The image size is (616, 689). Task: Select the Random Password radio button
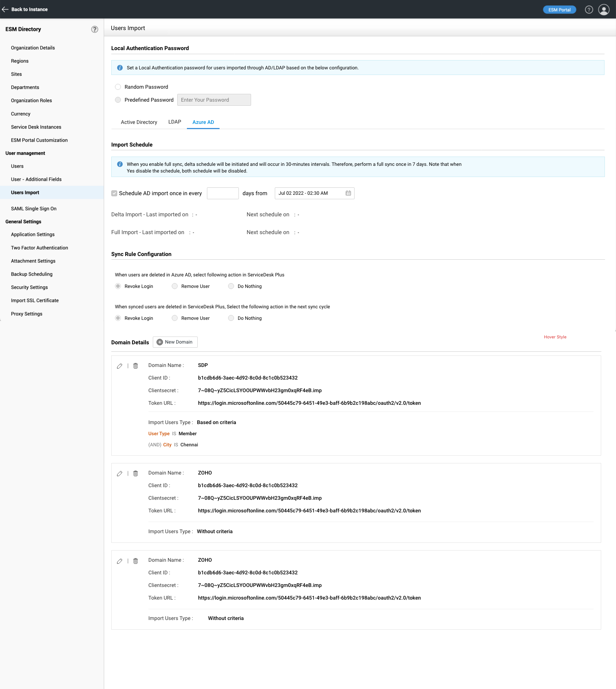[118, 87]
